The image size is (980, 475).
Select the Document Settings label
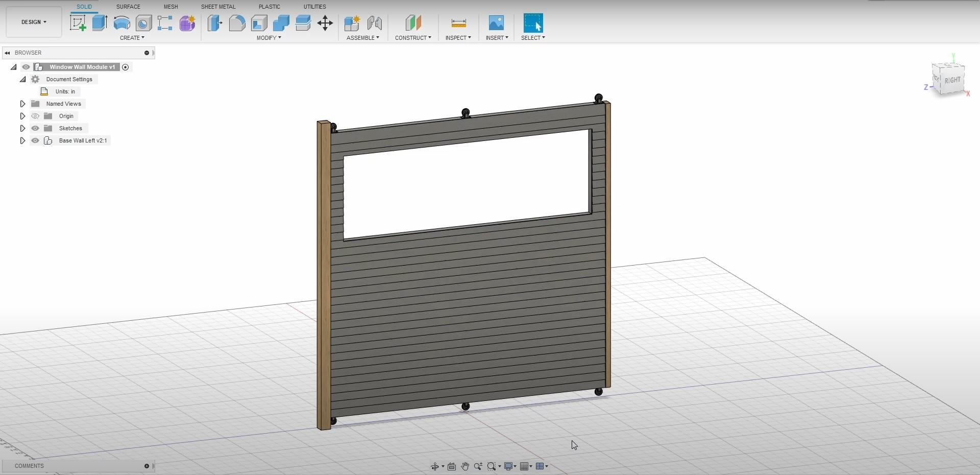(69, 79)
